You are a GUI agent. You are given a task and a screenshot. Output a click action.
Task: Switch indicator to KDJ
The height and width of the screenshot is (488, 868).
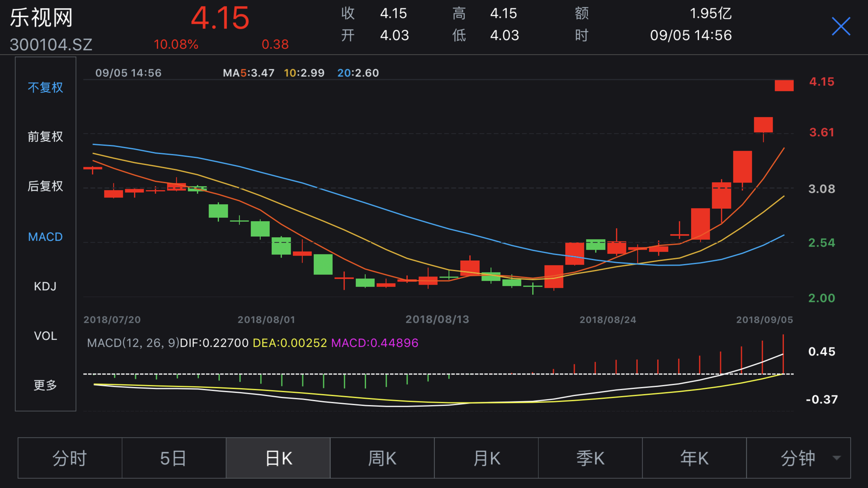tap(45, 286)
